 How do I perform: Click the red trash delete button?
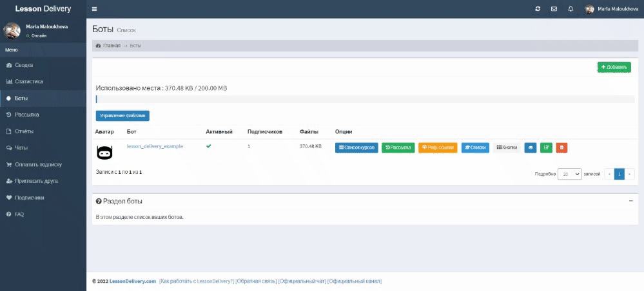point(562,148)
